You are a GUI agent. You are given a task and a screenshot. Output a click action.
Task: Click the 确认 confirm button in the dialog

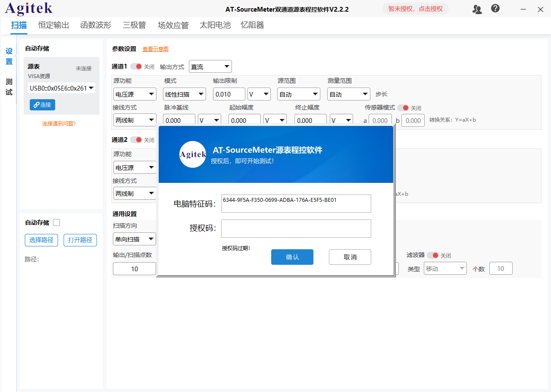292,257
